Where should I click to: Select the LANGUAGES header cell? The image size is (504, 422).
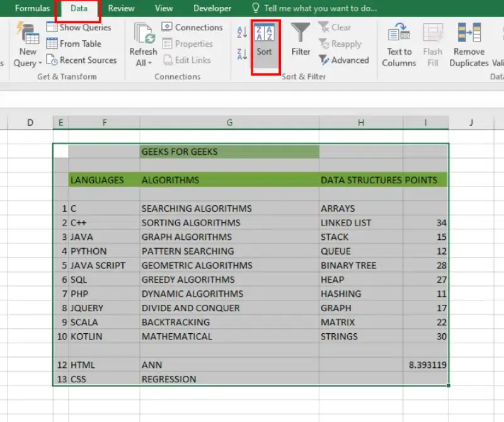pos(104,180)
